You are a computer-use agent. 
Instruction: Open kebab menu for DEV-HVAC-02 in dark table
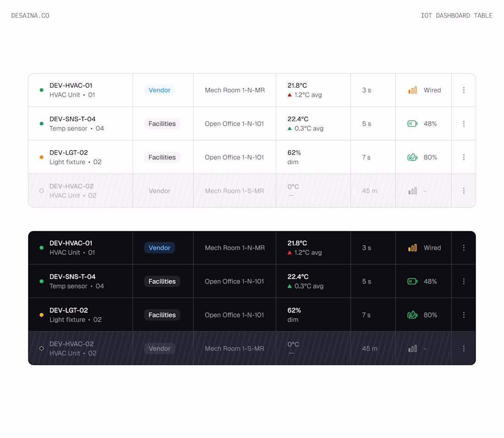[x=464, y=349]
